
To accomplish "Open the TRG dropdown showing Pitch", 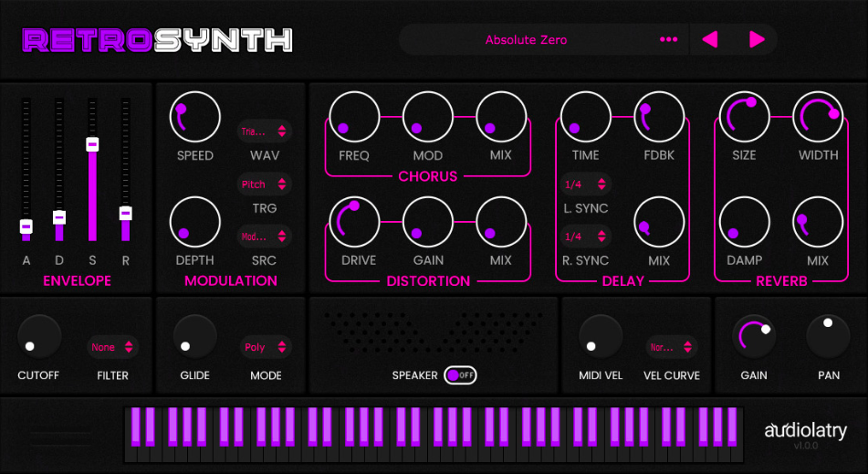I will [265, 184].
